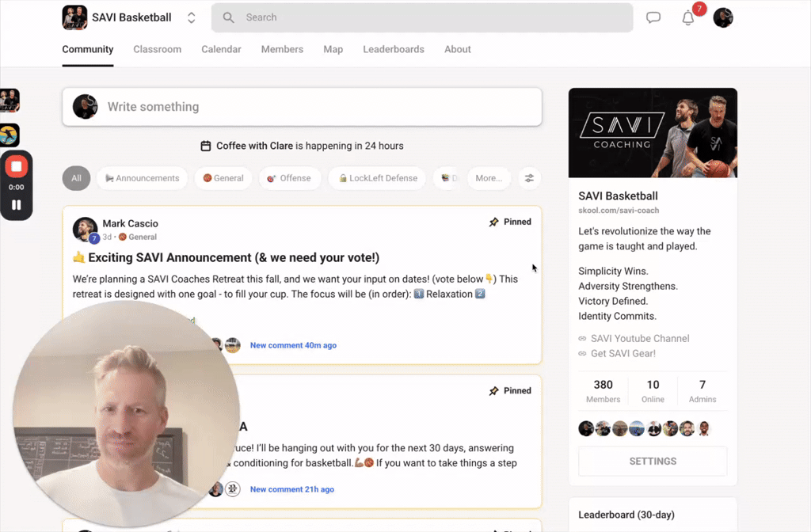The height and width of the screenshot is (532, 811).
Task: Stop the screen recording
Action: click(x=17, y=166)
